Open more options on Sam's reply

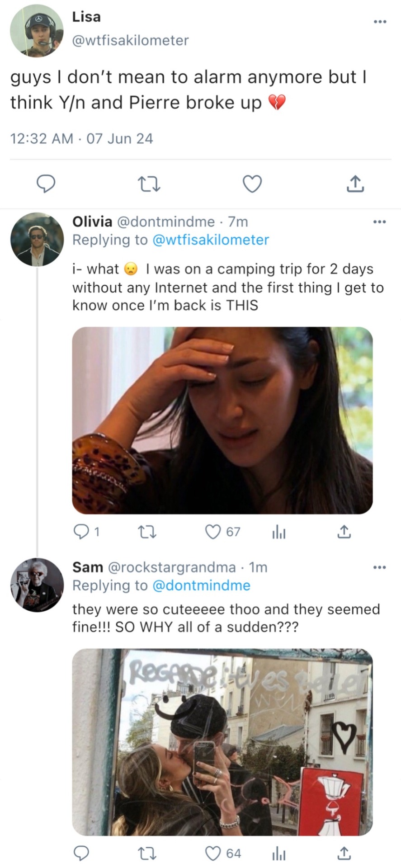coord(380,567)
